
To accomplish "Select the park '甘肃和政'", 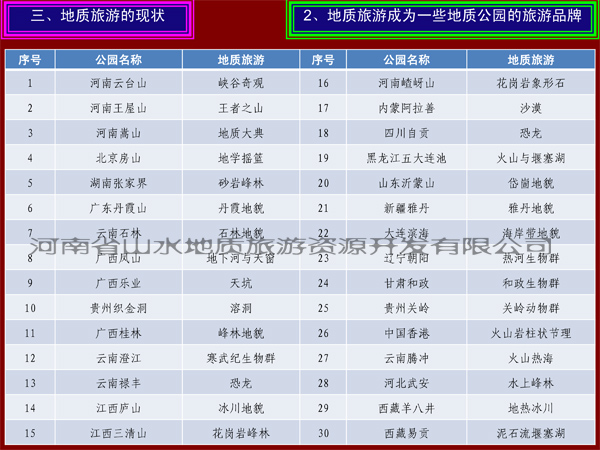I will (406, 283).
